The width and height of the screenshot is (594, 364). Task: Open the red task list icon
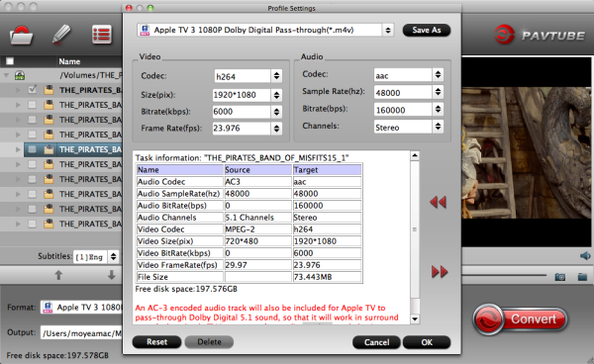click(102, 35)
